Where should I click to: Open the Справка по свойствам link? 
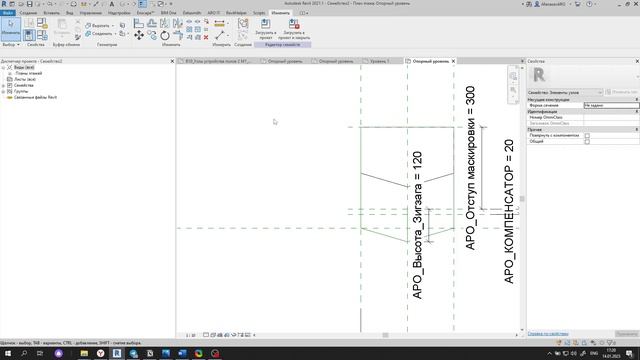[548, 334]
